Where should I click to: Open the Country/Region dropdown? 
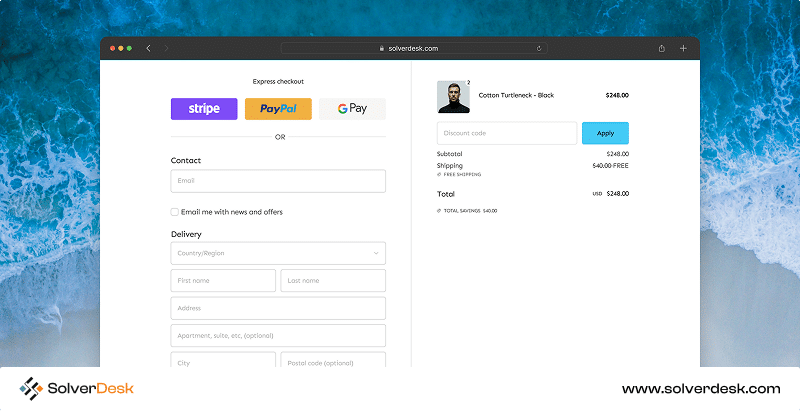278,253
